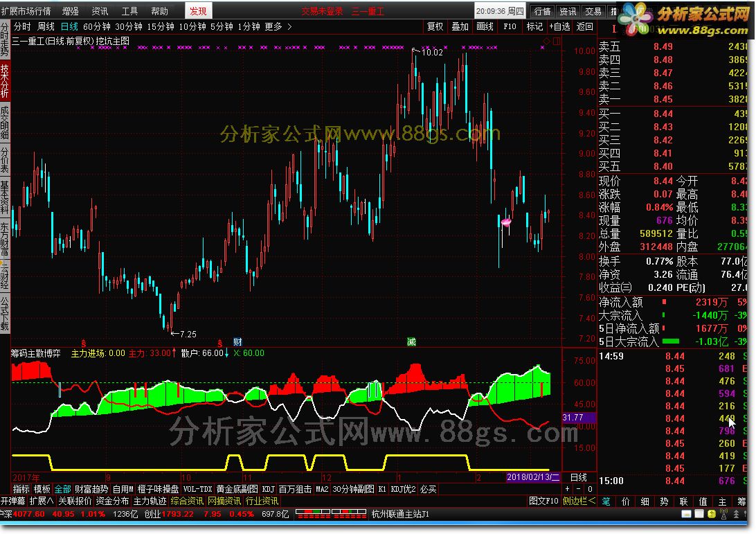Select the 1分钟 period
This screenshot has width=756, height=534.
point(249,26)
